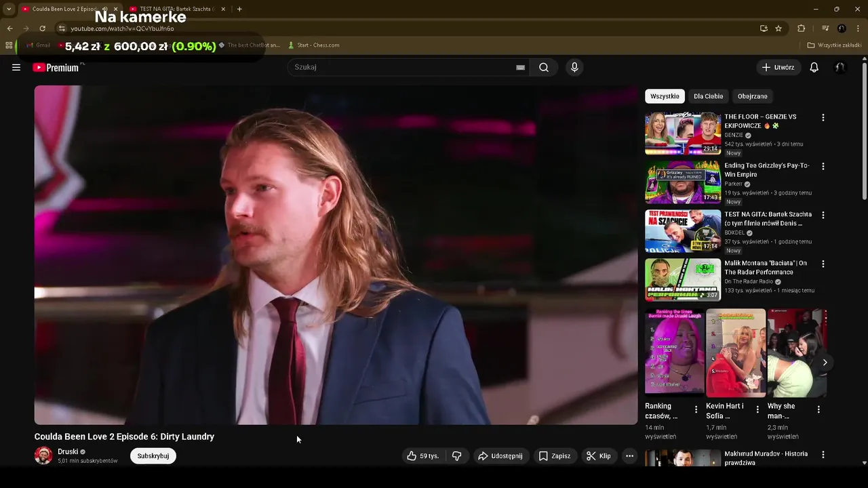Open Ending Tee Grizzley's thumbnail

point(683,182)
